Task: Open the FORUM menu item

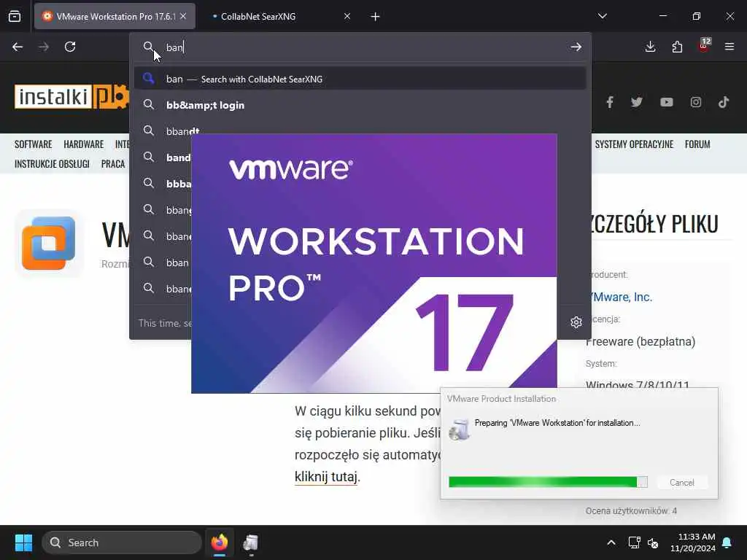Action: (x=697, y=144)
